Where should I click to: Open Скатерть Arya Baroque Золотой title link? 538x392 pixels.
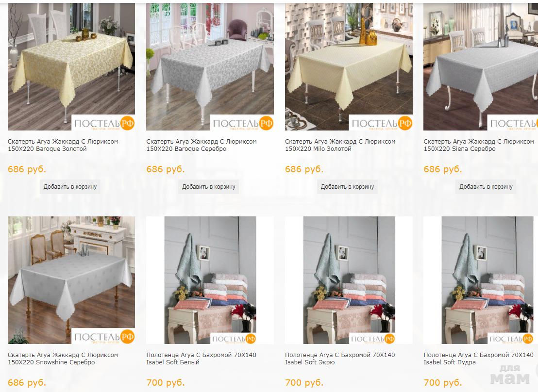point(63,145)
